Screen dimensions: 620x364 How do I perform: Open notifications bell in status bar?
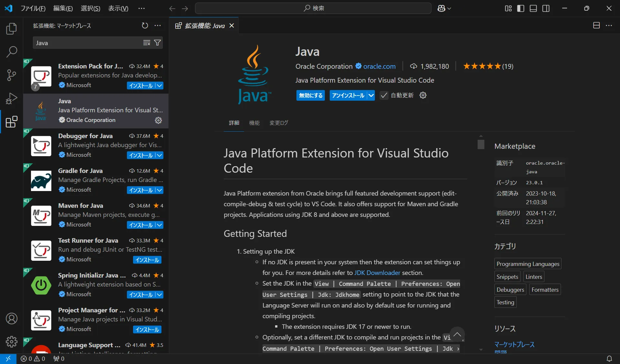pos(609,359)
